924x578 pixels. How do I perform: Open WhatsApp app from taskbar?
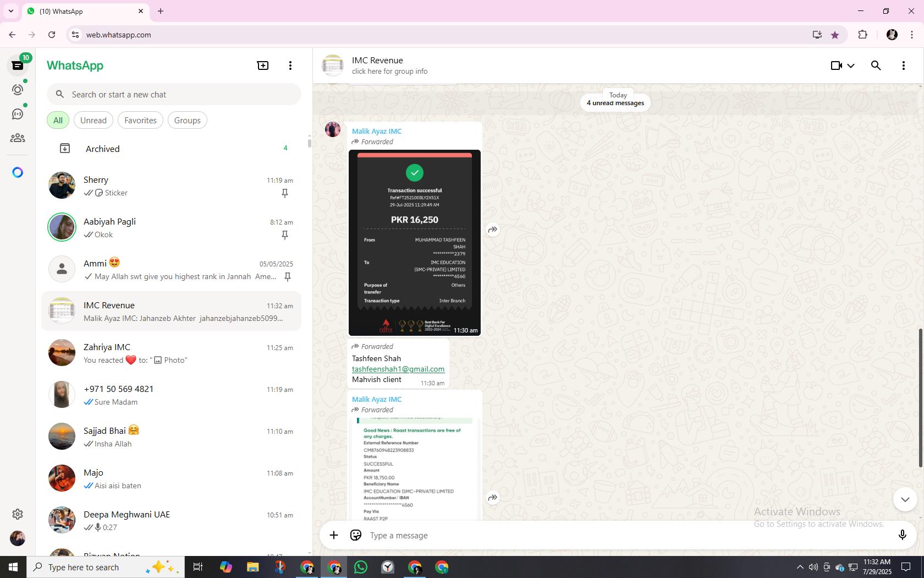(x=361, y=567)
